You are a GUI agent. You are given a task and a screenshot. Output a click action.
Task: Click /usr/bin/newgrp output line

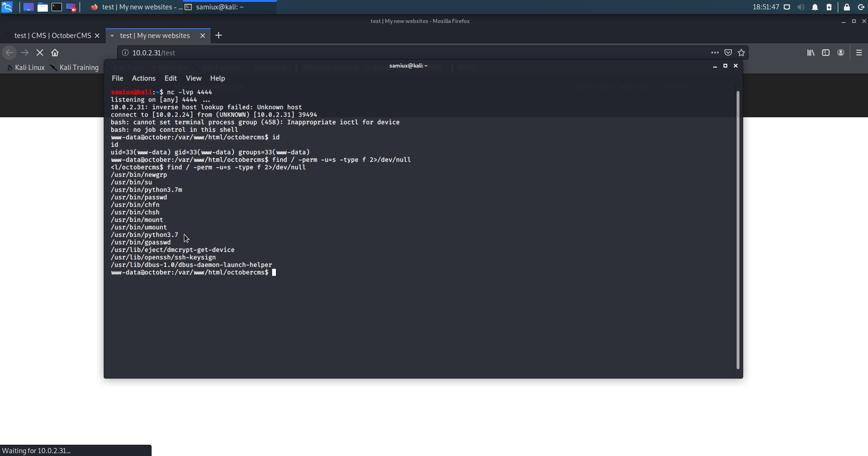(139, 175)
